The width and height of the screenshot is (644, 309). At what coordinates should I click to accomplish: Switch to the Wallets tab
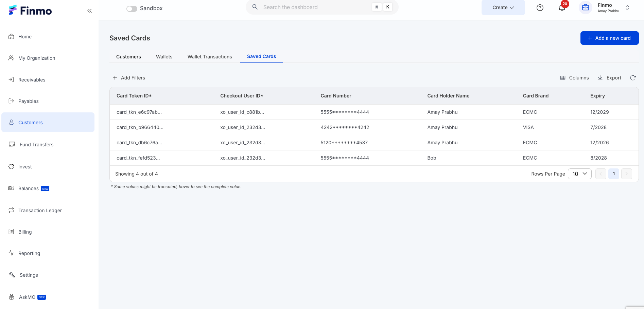click(x=164, y=57)
